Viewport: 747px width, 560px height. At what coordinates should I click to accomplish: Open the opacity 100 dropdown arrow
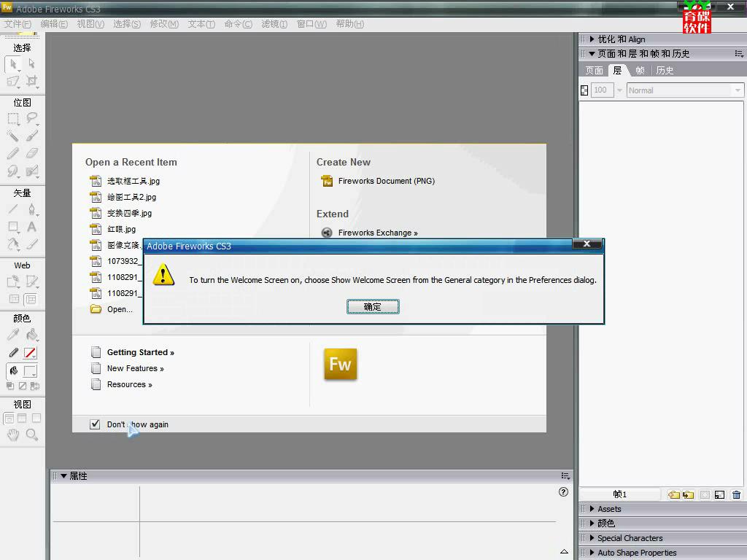[620, 90]
